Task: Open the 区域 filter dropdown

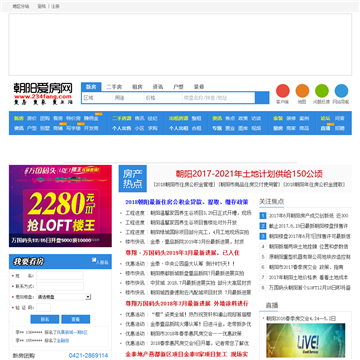Action: (x=97, y=98)
